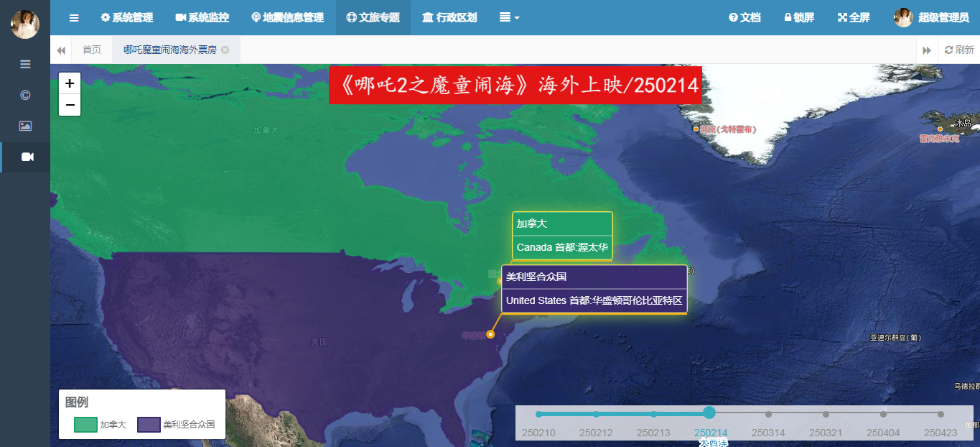Click the orange Washington capital marker
This screenshot has width=980, height=447.
pyautogui.click(x=490, y=334)
